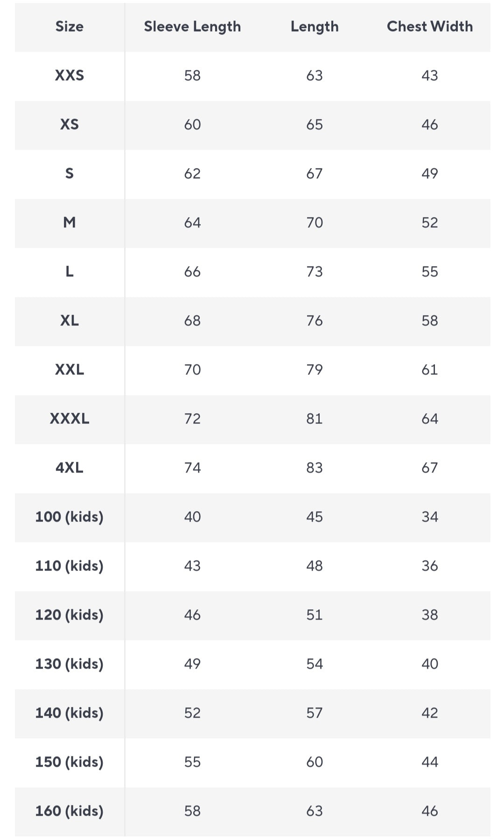Click the XL size row label
504x840 pixels.
click(70, 321)
